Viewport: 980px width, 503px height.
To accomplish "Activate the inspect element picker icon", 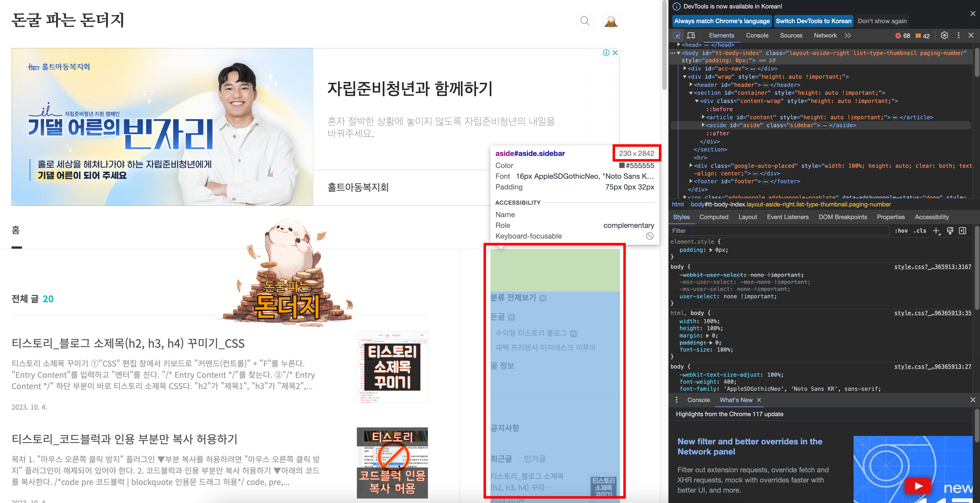I will click(x=676, y=36).
